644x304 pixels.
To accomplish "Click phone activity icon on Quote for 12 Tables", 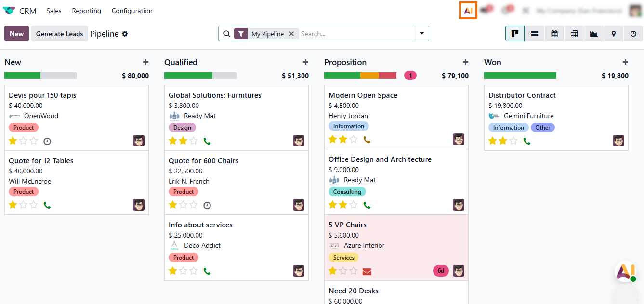I will point(47,205).
